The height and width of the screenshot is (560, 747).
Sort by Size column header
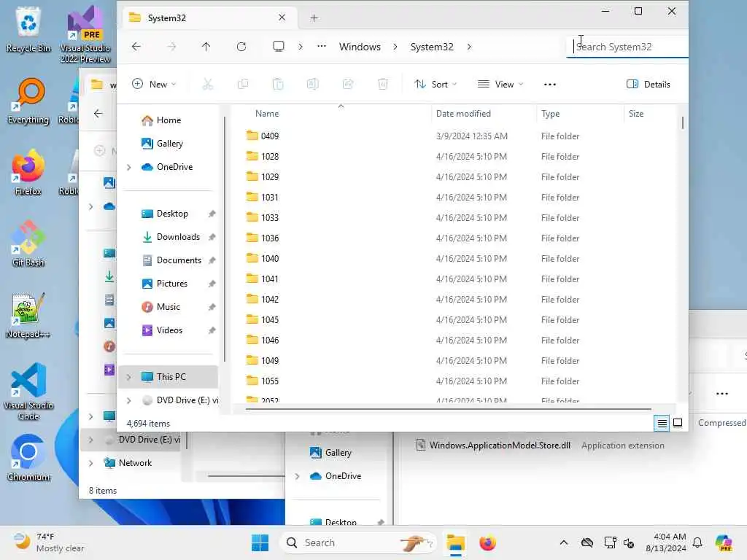pyautogui.click(x=636, y=114)
